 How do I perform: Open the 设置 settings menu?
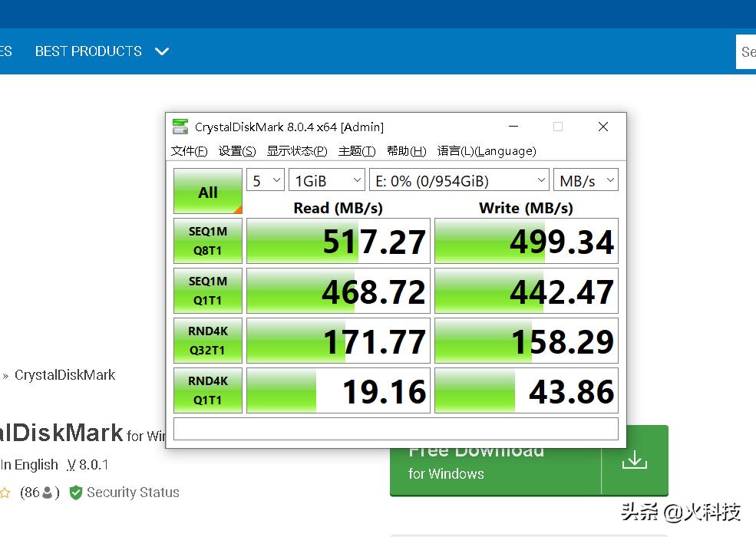236,150
